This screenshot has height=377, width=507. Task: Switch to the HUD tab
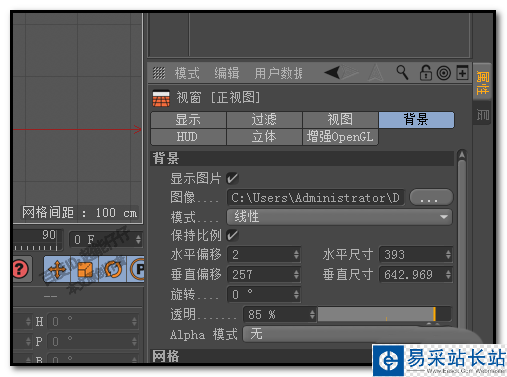[188, 137]
